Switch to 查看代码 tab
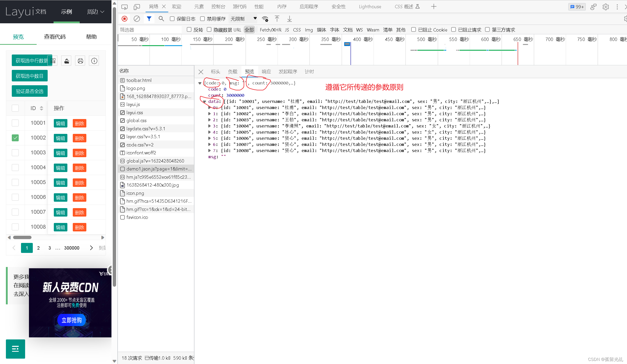Screen dimensions: 627x364 coord(55,37)
